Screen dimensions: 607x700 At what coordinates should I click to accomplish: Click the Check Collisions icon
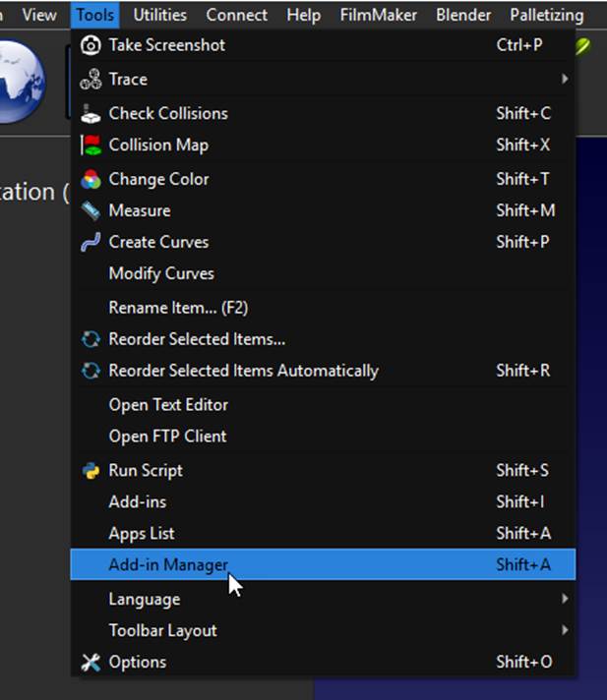tap(91, 114)
